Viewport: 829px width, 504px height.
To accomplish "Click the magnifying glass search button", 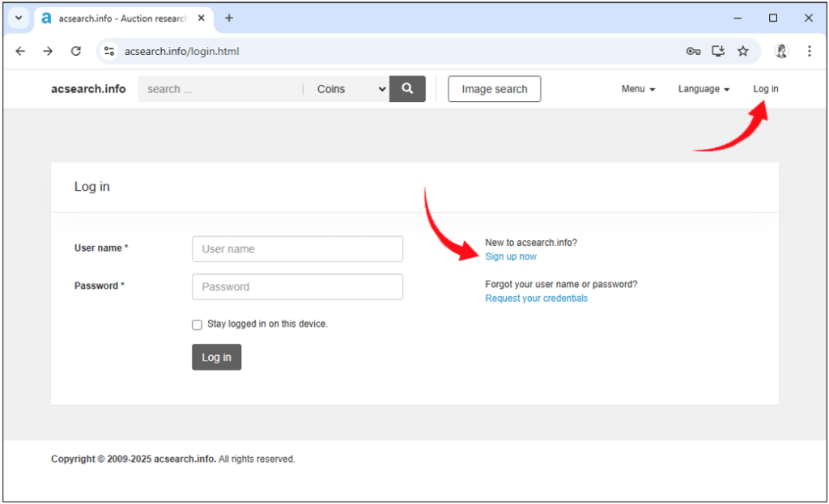I will tap(407, 89).
